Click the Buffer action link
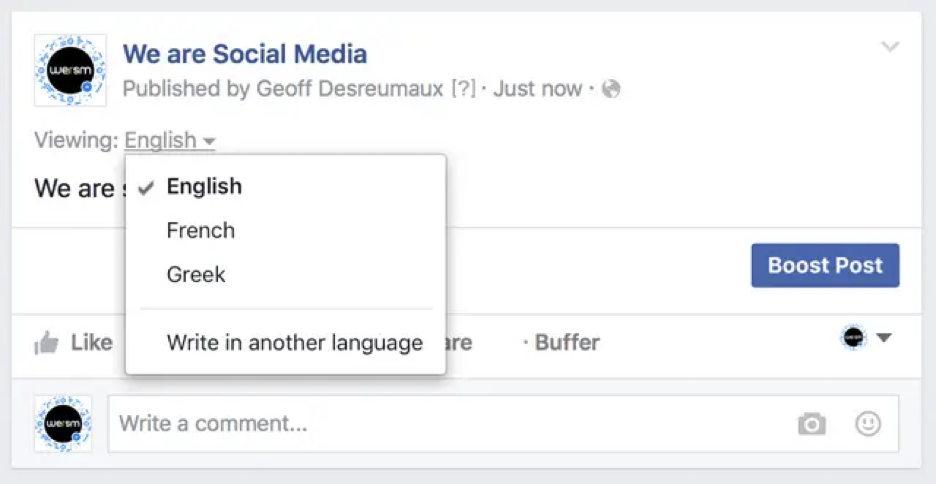Image resolution: width=936 pixels, height=484 pixels. tap(566, 343)
